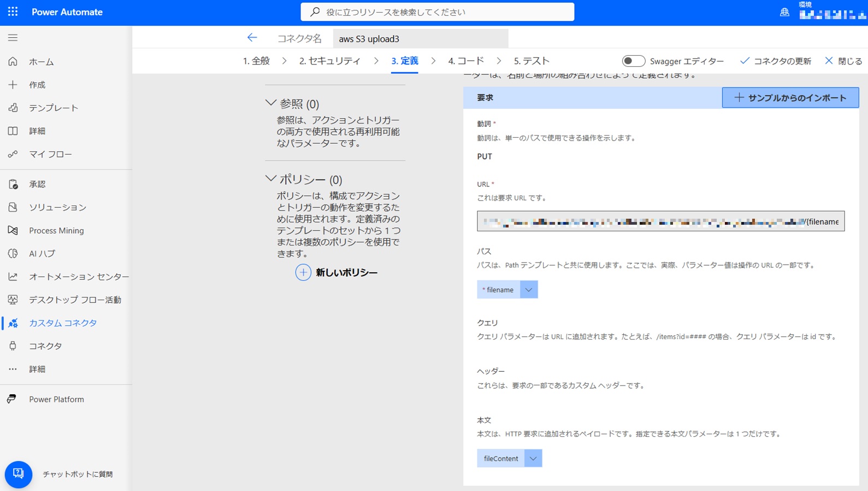Image resolution: width=868 pixels, height=491 pixels.
Task: Open the テンプレート icon in sidebar
Action: coord(13,108)
